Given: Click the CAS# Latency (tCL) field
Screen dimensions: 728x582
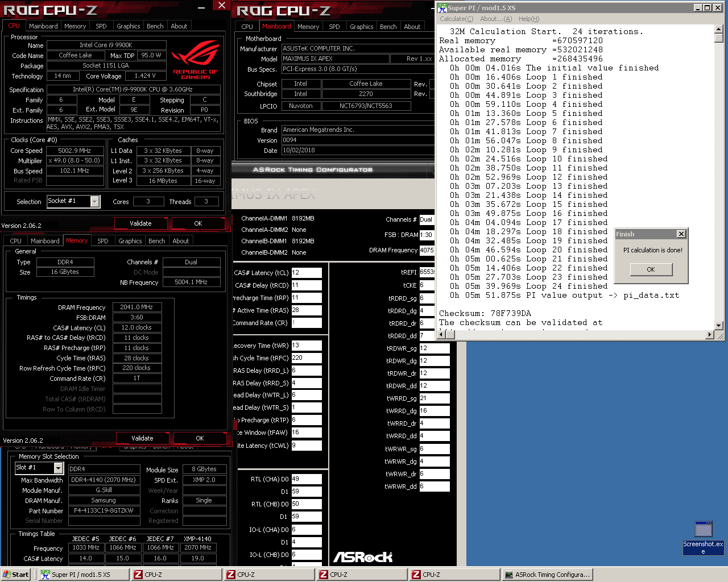Looking at the screenshot, I should [x=307, y=273].
